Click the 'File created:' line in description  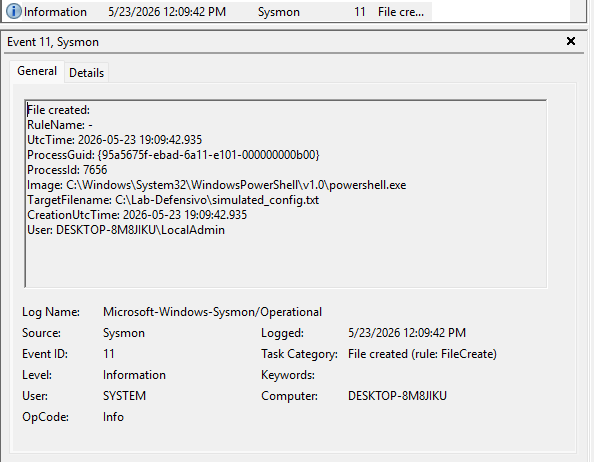[x=59, y=110]
